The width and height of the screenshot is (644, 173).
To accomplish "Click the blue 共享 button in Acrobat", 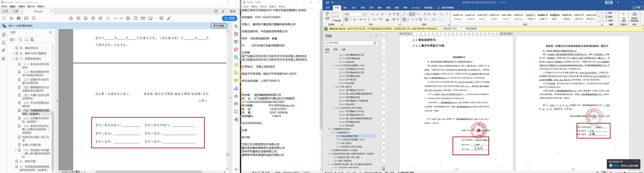I will (229, 18).
